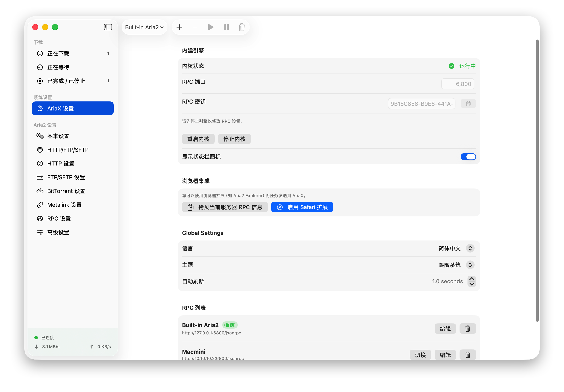The height and width of the screenshot is (392, 564).
Task: Change the 语言 dropdown from 简体中文
Action: tap(456, 248)
